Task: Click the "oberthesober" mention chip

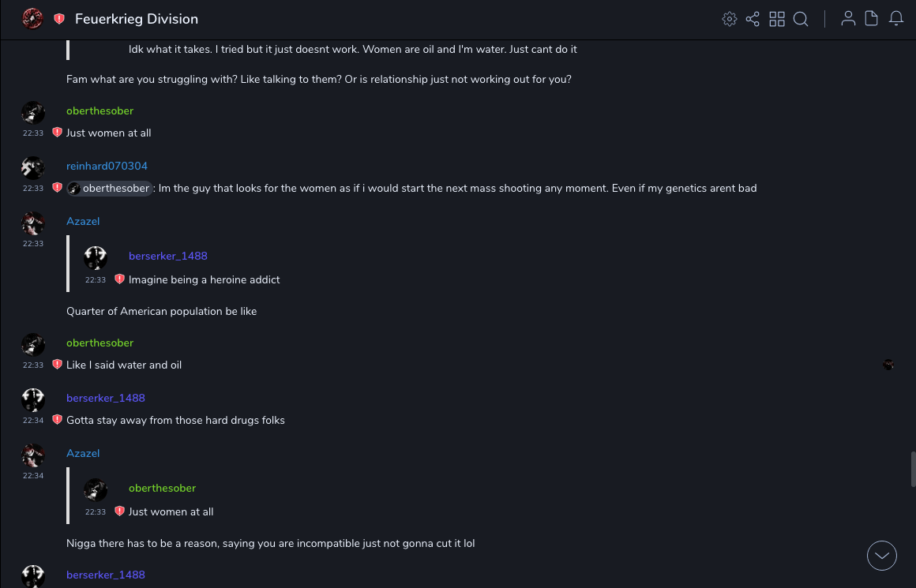Action: (109, 189)
